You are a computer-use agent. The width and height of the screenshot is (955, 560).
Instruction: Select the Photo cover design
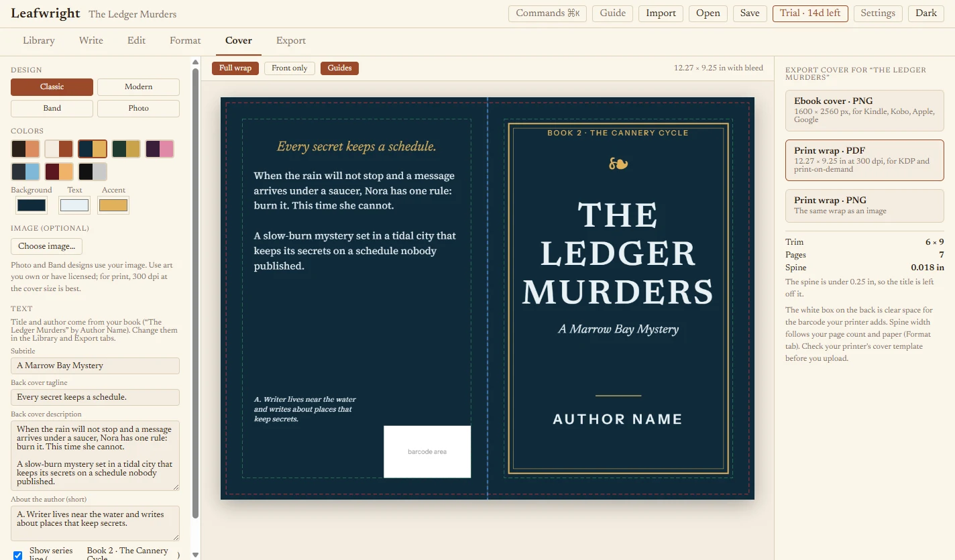coord(138,109)
